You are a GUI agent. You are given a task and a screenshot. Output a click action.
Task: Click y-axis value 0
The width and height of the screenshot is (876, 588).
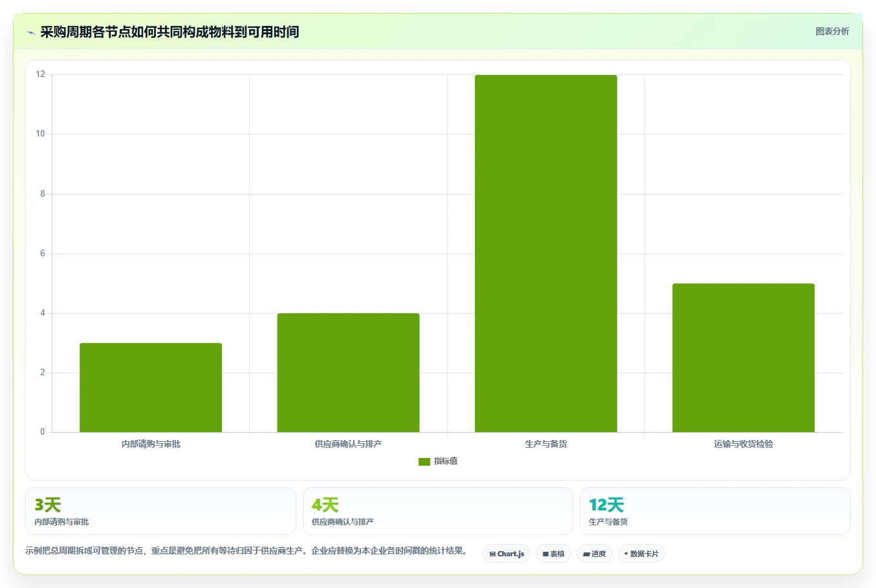(43, 432)
